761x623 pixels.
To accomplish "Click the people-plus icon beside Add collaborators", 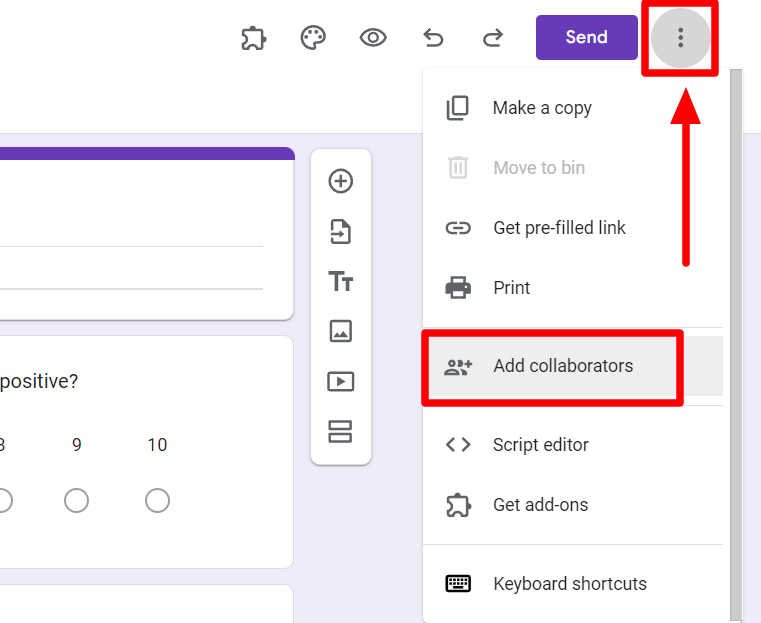I will point(458,367).
